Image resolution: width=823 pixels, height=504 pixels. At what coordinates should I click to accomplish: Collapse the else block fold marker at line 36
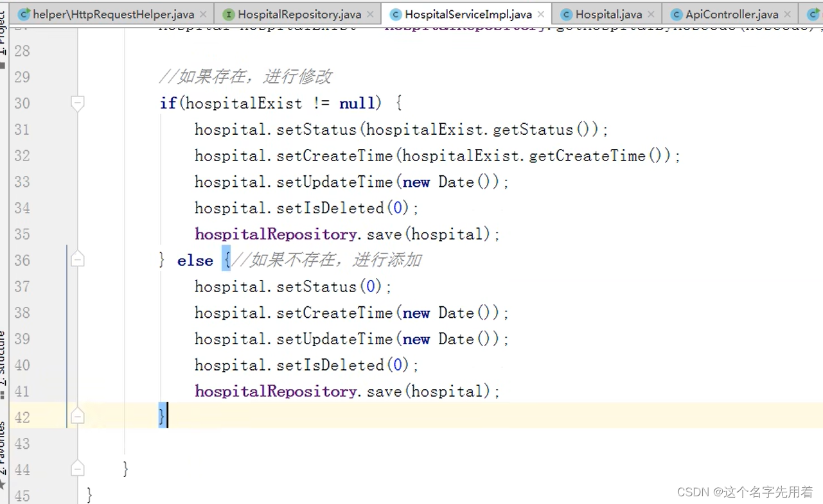point(77,260)
